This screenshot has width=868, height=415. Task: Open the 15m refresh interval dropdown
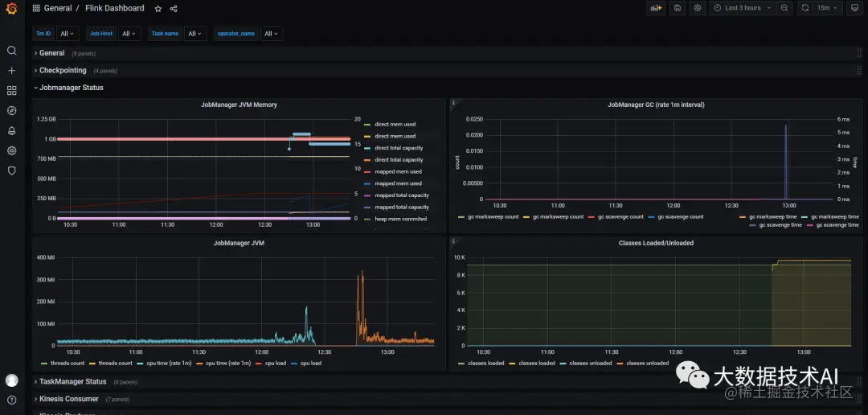828,8
